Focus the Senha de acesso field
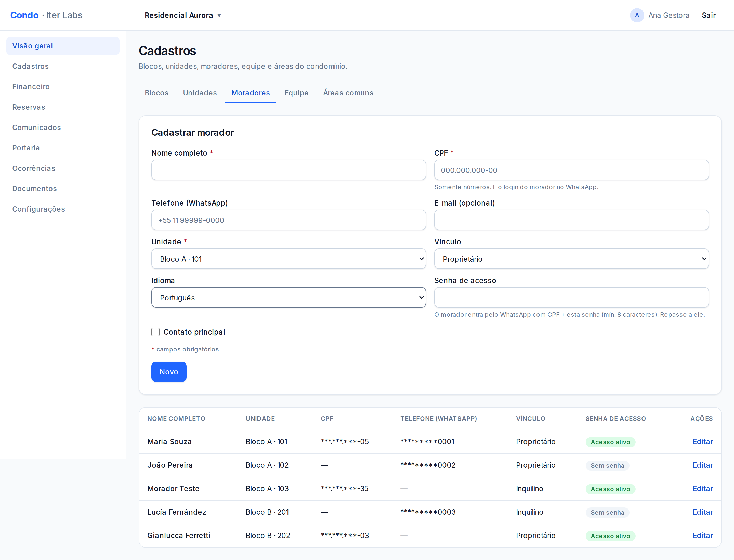734x560 pixels. click(571, 297)
